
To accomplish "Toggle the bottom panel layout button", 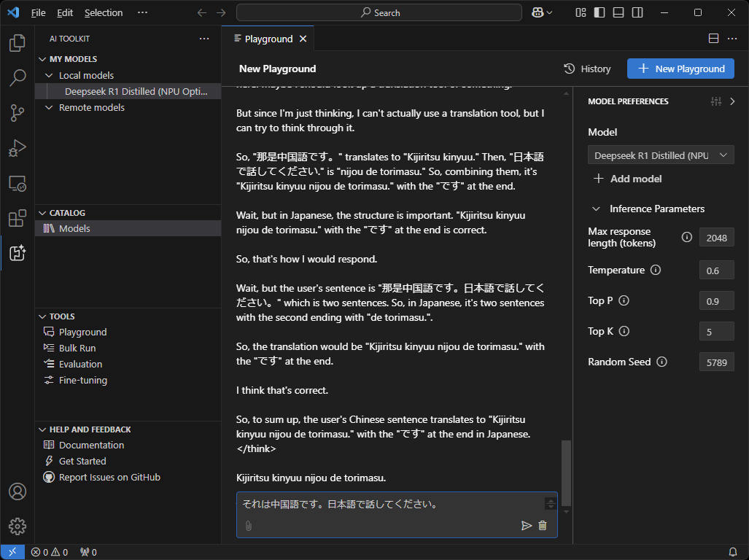I will [x=618, y=12].
